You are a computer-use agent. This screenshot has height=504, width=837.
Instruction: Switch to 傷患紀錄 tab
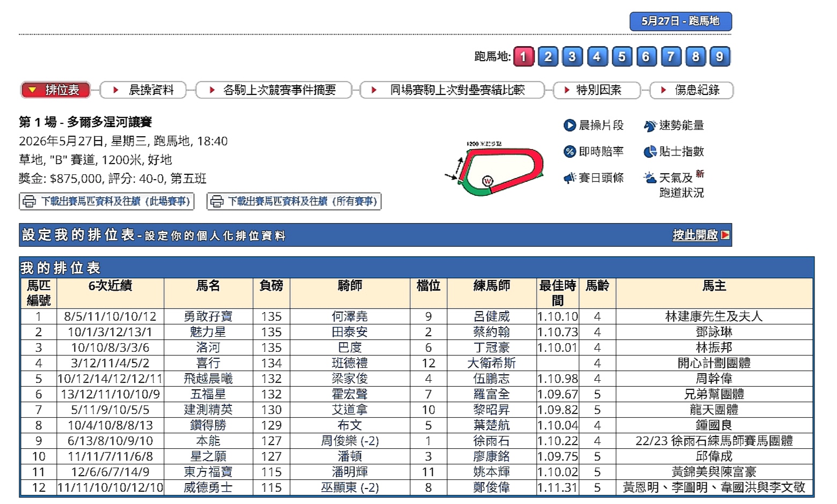691,90
